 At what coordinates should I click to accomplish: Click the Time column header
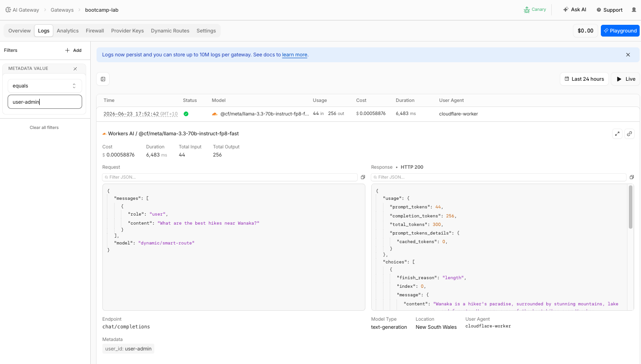pos(109,100)
